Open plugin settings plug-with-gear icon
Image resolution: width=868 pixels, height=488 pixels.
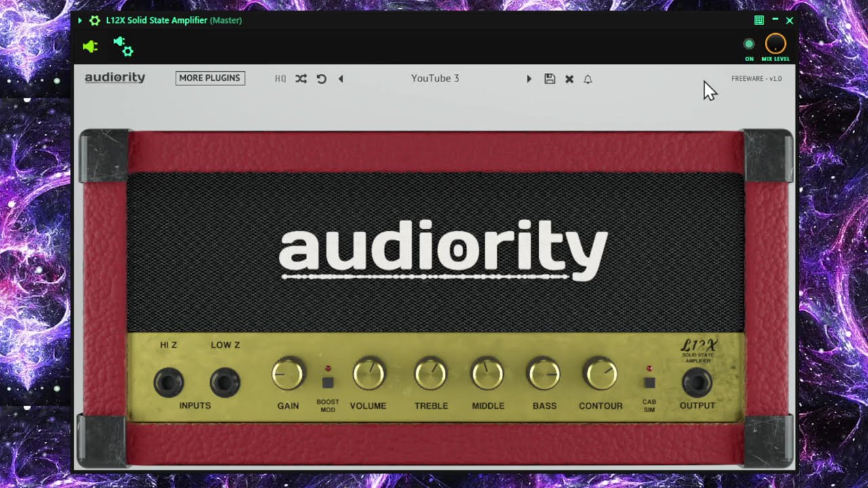tap(123, 46)
